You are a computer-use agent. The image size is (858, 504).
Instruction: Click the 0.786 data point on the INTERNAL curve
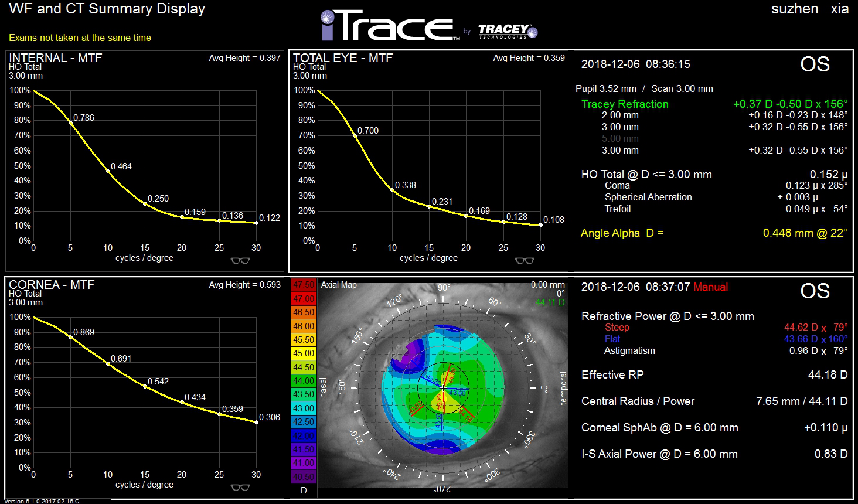pyautogui.click(x=71, y=122)
